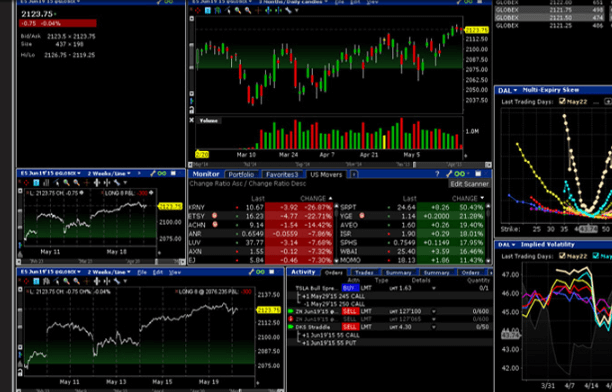Click the +1 Jun19'15 55 PUT leg
This screenshot has width=612, height=392.
(x=328, y=343)
